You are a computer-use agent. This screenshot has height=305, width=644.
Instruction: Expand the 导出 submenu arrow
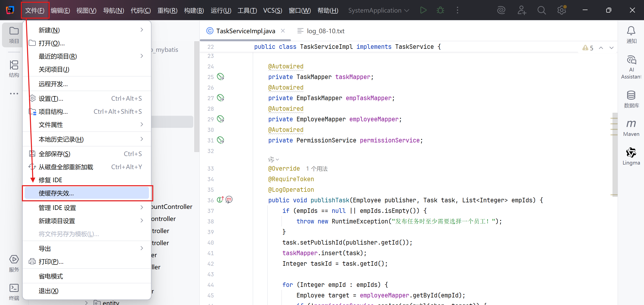pyautogui.click(x=142, y=248)
